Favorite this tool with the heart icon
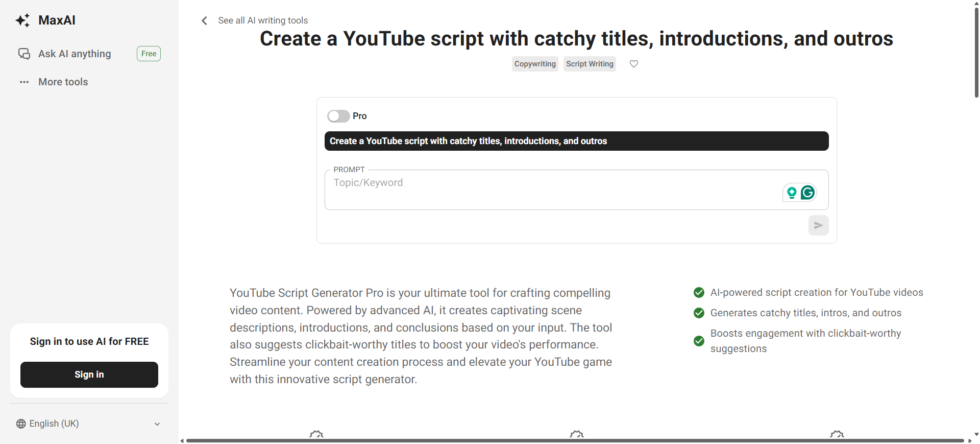 click(x=633, y=64)
